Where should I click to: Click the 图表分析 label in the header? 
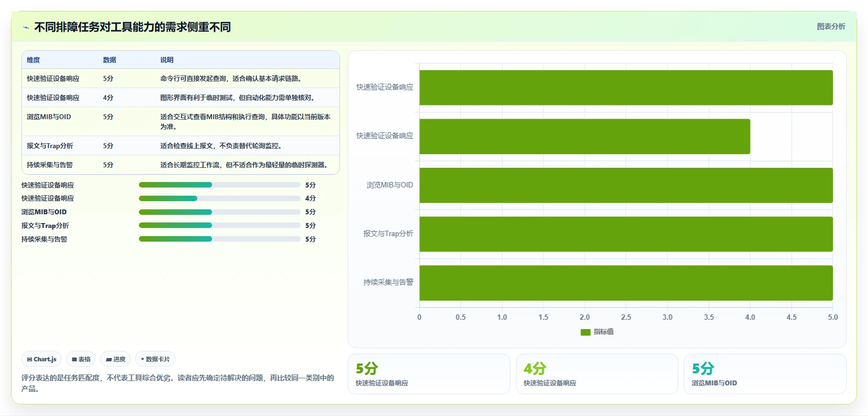831,26
